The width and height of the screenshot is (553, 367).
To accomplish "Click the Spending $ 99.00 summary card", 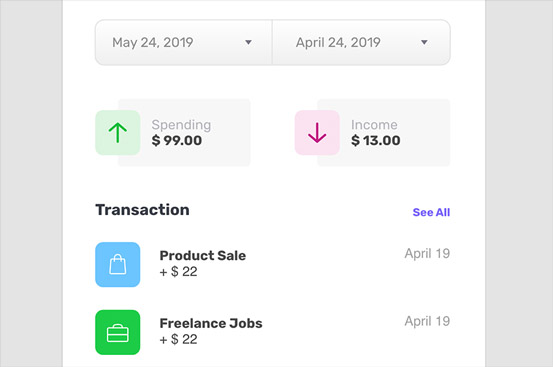I will click(x=173, y=133).
